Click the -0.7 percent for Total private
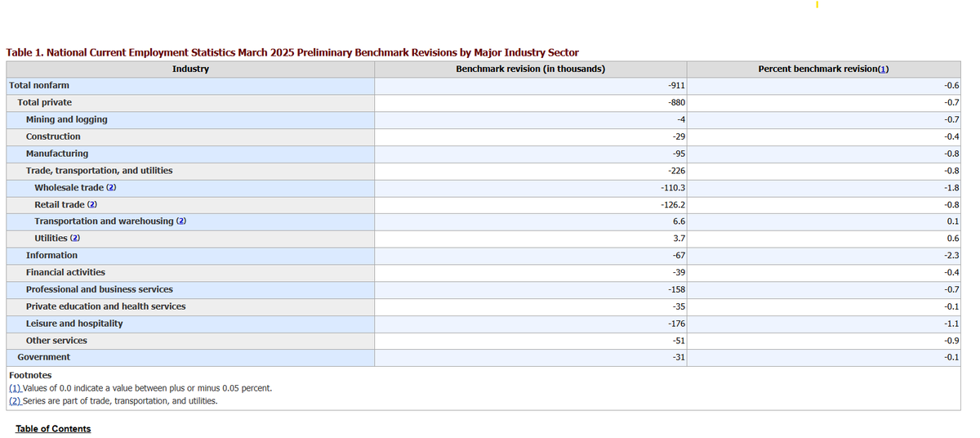 click(x=951, y=103)
